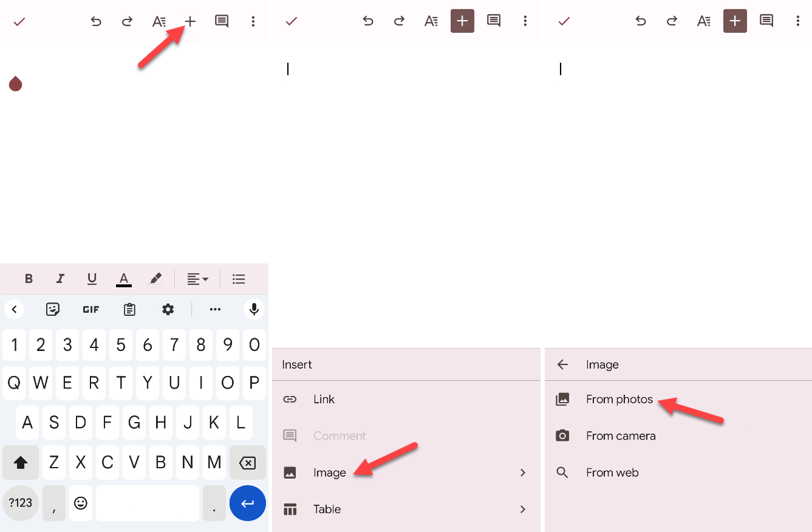
Task: Open keyboard clipboard icon
Action: click(x=129, y=309)
